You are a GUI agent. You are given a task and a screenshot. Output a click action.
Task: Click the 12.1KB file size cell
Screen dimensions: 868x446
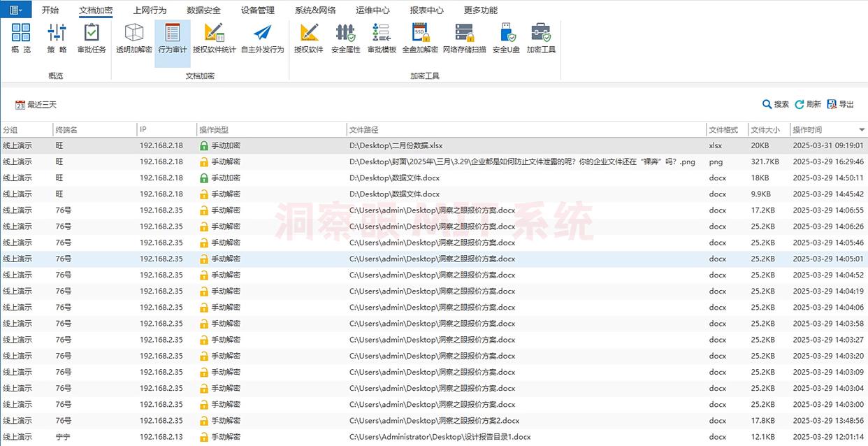[762, 437]
